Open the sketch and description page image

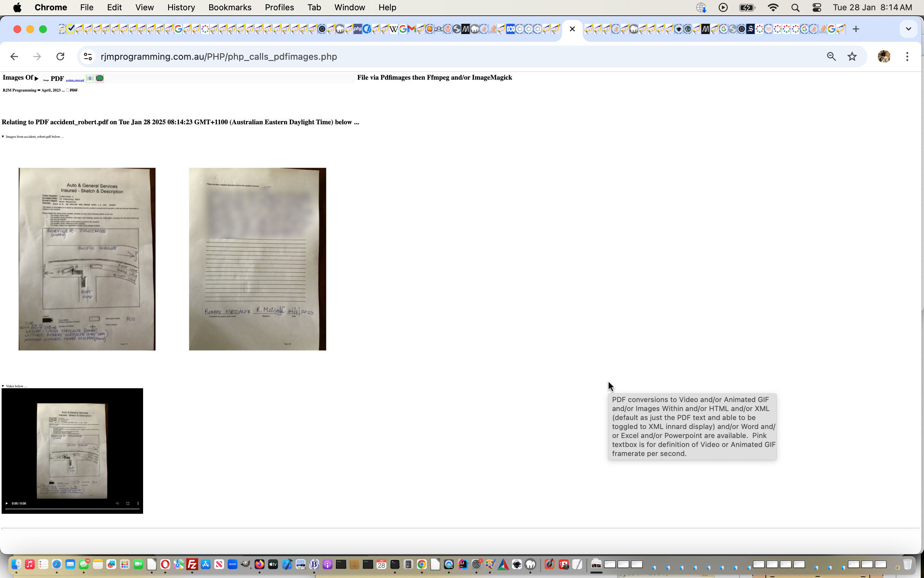tap(87, 259)
